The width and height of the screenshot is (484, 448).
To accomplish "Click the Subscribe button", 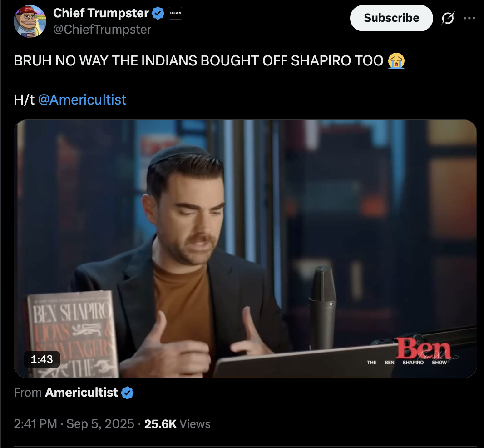I will [391, 18].
